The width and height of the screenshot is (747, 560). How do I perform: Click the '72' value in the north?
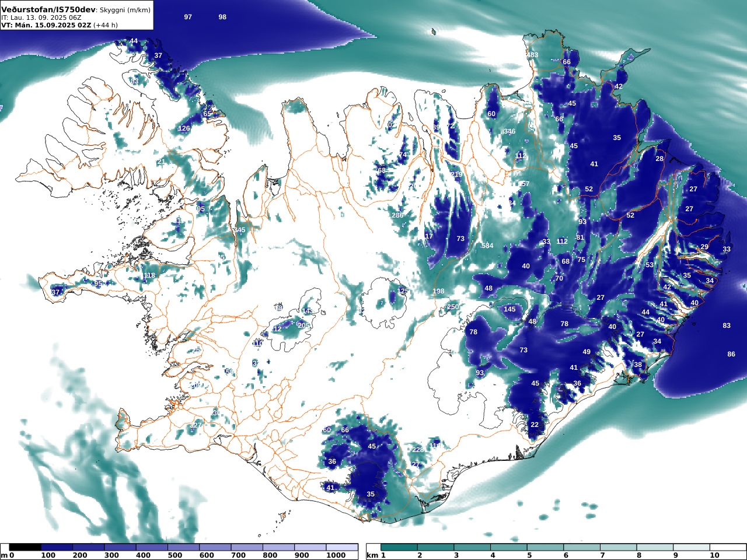point(450,126)
